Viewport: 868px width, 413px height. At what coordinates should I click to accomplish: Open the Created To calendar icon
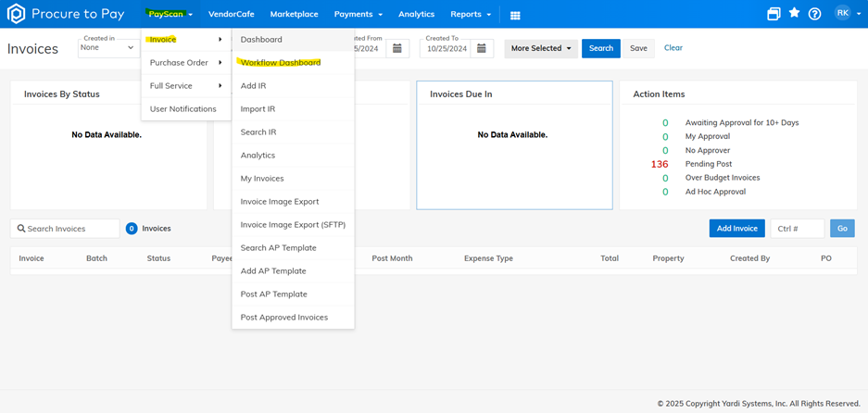[482, 48]
